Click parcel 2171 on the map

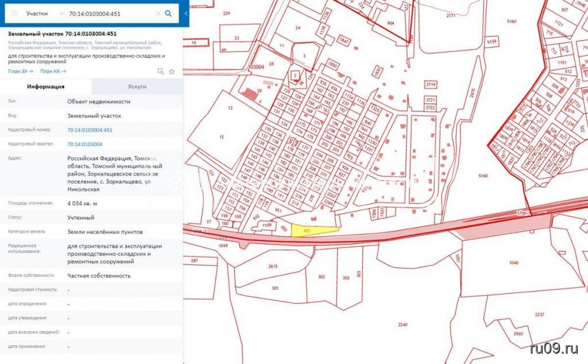pyautogui.click(x=450, y=16)
